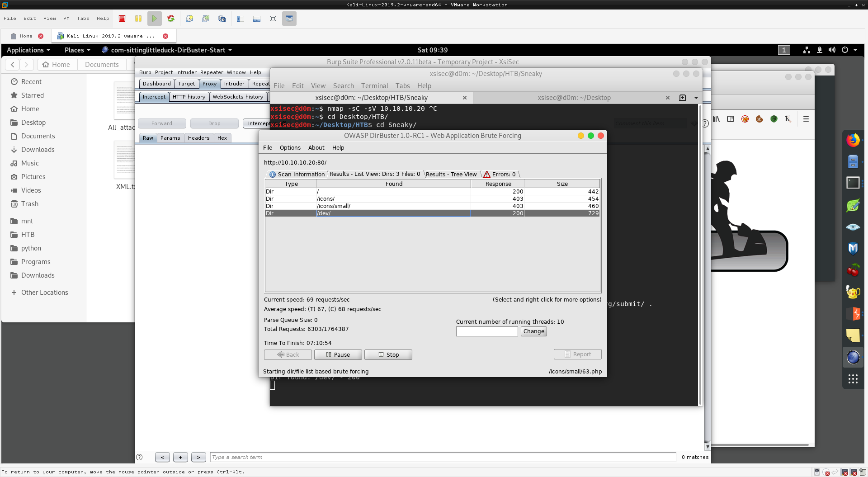
Task: Click the Change threads button
Action: pos(534,331)
